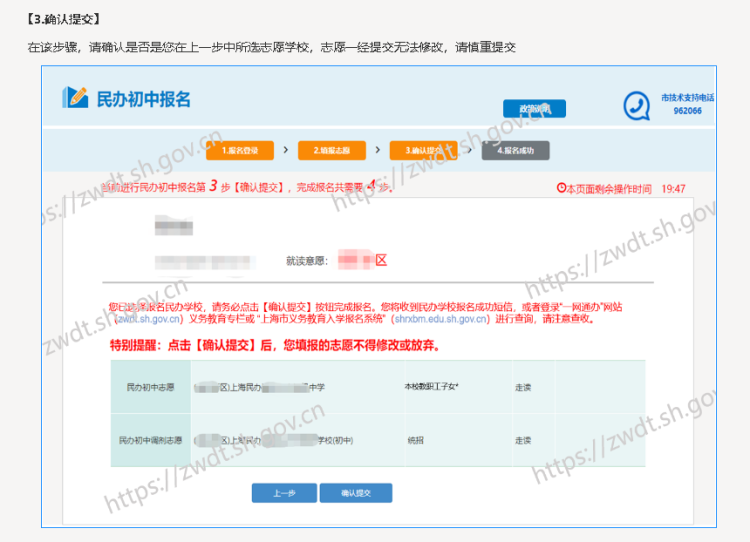The width and height of the screenshot is (750, 542).
Task: Click the 本校教职工子女 cell
Action: pyautogui.click(x=431, y=385)
